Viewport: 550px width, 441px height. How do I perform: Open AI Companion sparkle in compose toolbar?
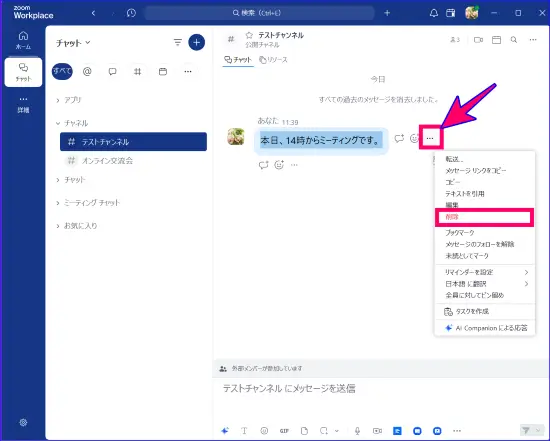225,430
